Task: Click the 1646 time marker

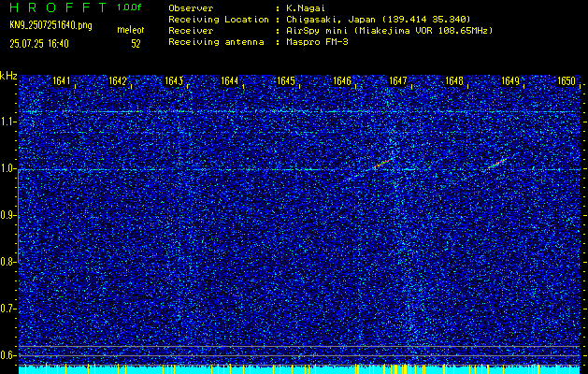Action: (x=342, y=80)
